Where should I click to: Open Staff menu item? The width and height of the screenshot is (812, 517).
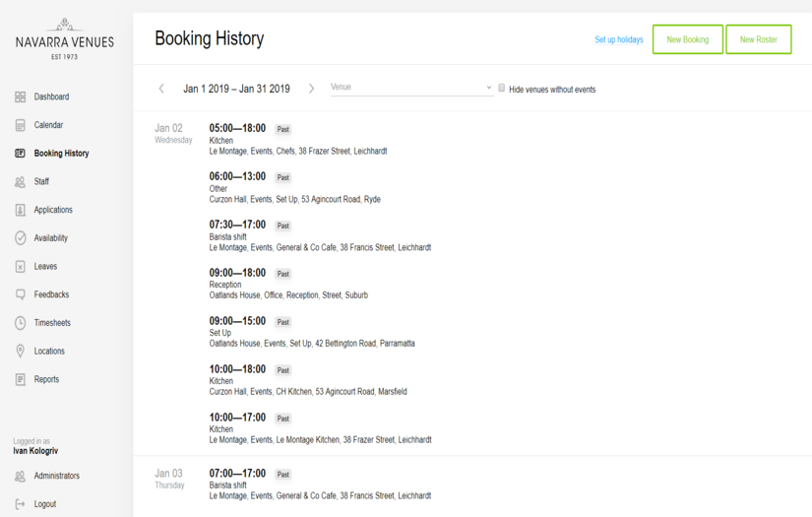coord(41,182)
